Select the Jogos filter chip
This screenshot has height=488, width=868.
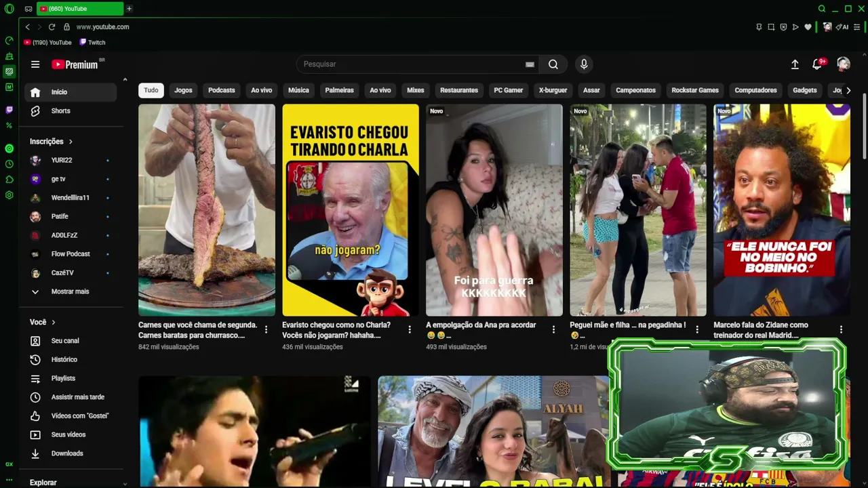183,90
